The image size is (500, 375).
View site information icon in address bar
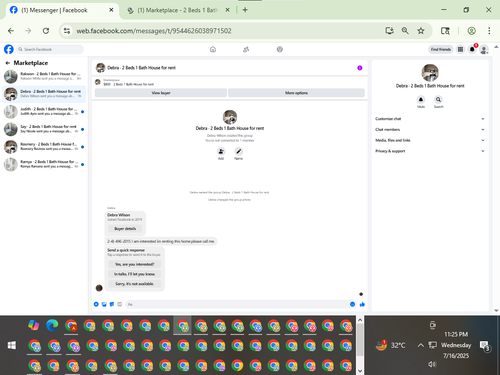pos(67,31)
